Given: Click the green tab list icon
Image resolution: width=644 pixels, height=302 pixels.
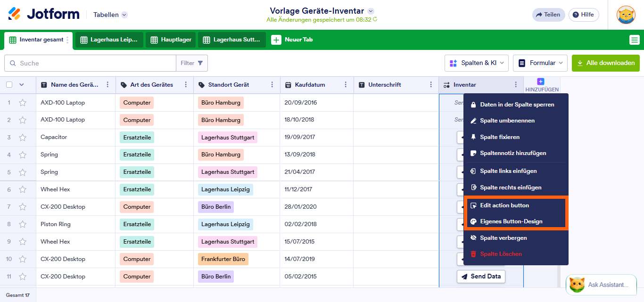Looking at the screenshot, I should tap(635, 40).
